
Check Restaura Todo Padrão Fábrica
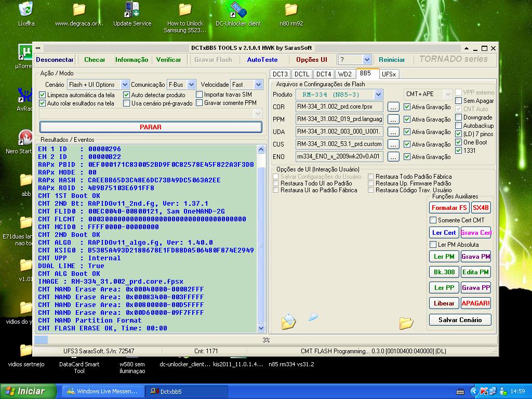[x=371, y=177]
